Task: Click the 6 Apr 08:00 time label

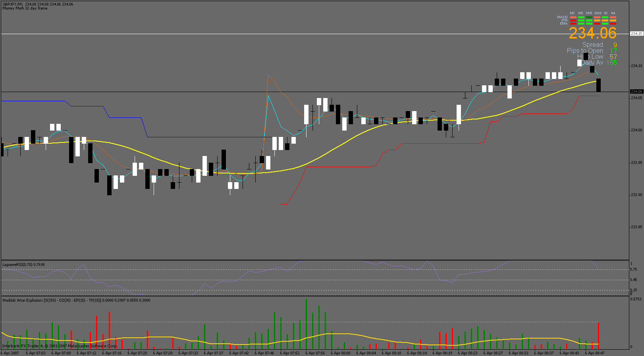Action: tap(341, 353)
